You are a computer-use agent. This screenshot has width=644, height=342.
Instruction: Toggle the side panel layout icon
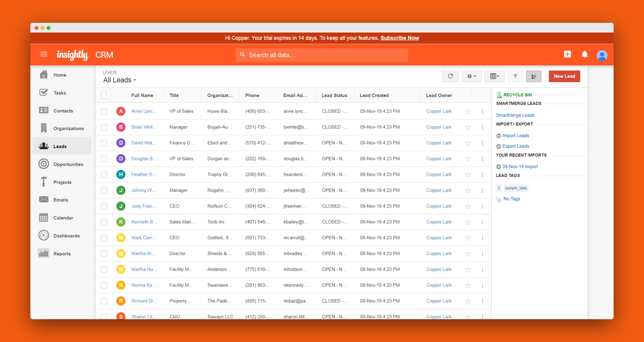point(534,76)
